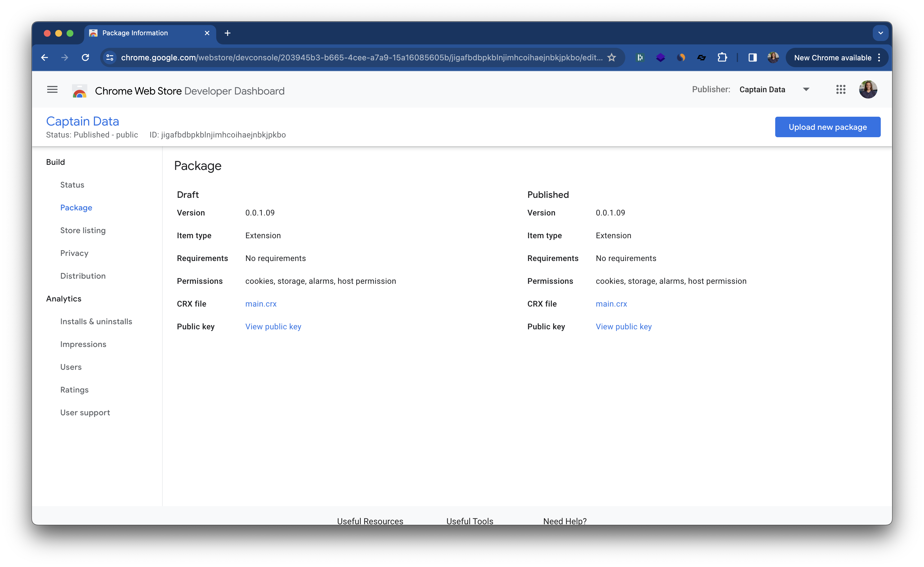Screen dimensions: 924x567
Task: Reload the page
Action: [x=86, y=57]
